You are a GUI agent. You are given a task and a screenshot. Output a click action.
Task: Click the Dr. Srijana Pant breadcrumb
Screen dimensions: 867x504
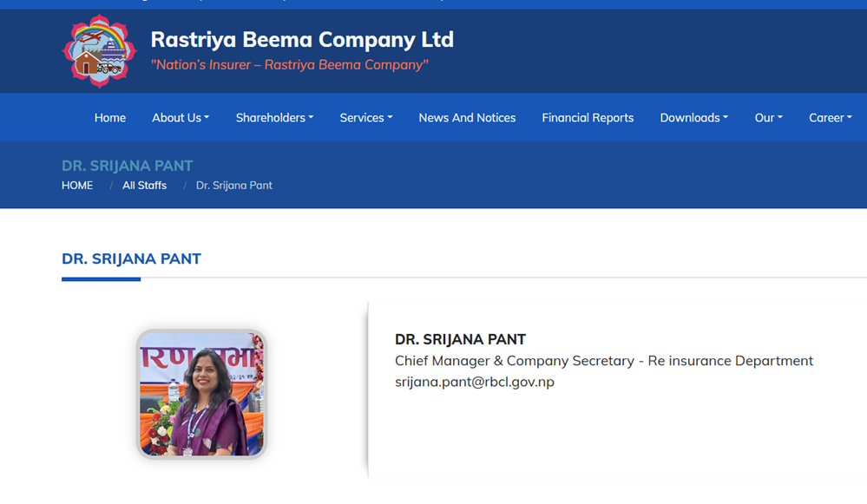(234, 186)
